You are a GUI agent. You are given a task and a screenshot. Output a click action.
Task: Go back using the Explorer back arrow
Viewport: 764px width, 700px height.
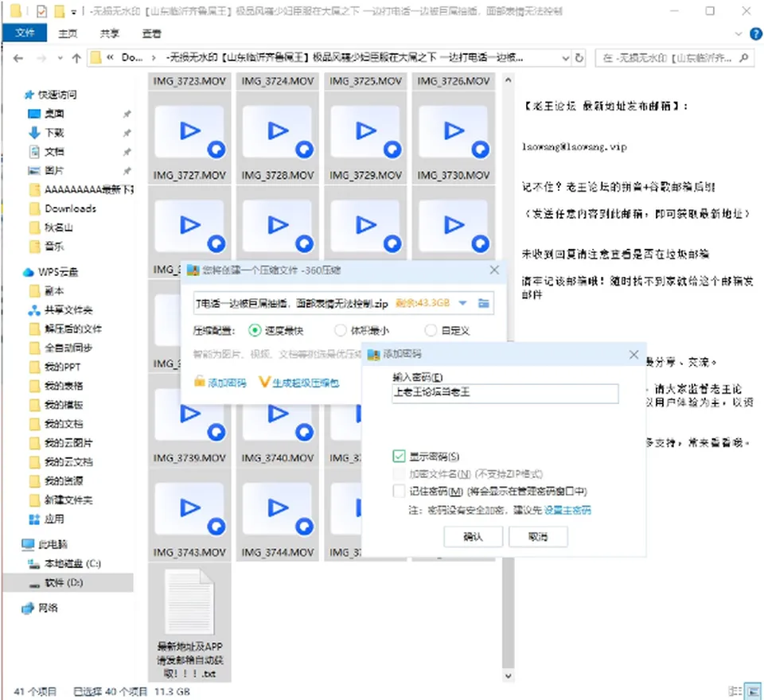18,58
